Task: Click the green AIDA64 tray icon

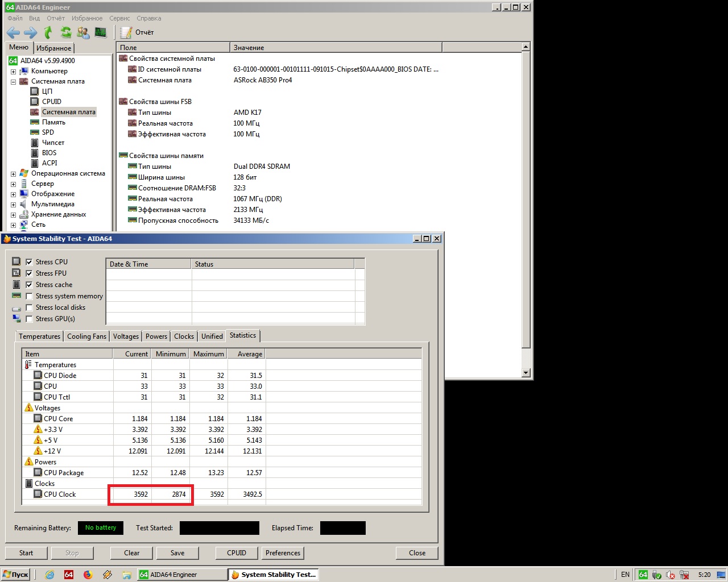Action: coord(643,575)
